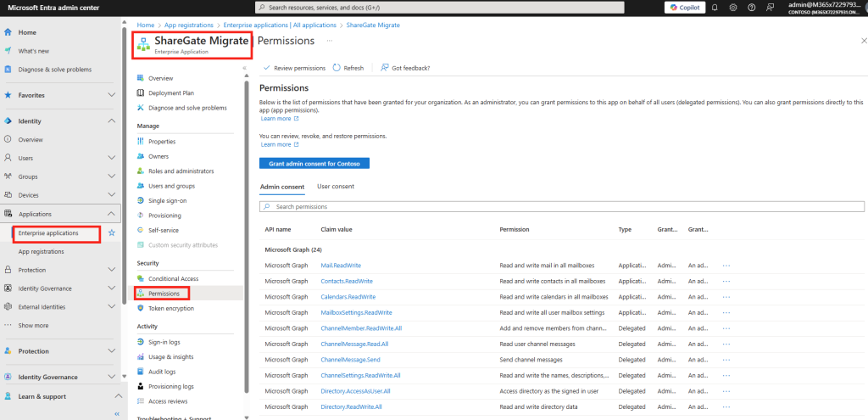868x420 pixels.
Task: Click ShareGate Migrate breadcrumb link
Action: [373, 25]
